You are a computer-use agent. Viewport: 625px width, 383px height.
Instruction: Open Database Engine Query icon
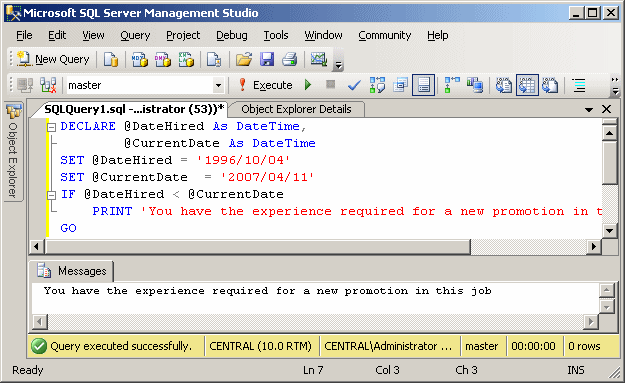click(111, 59)
